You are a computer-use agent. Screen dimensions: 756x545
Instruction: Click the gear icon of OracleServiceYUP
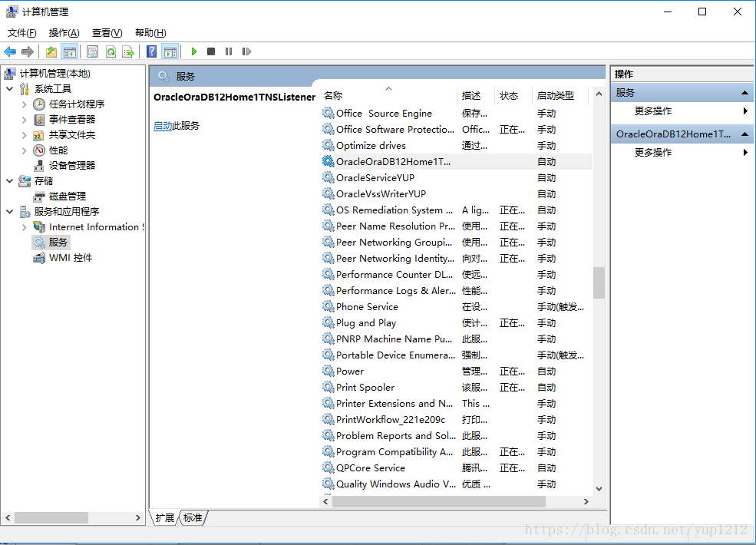(328, 177)
